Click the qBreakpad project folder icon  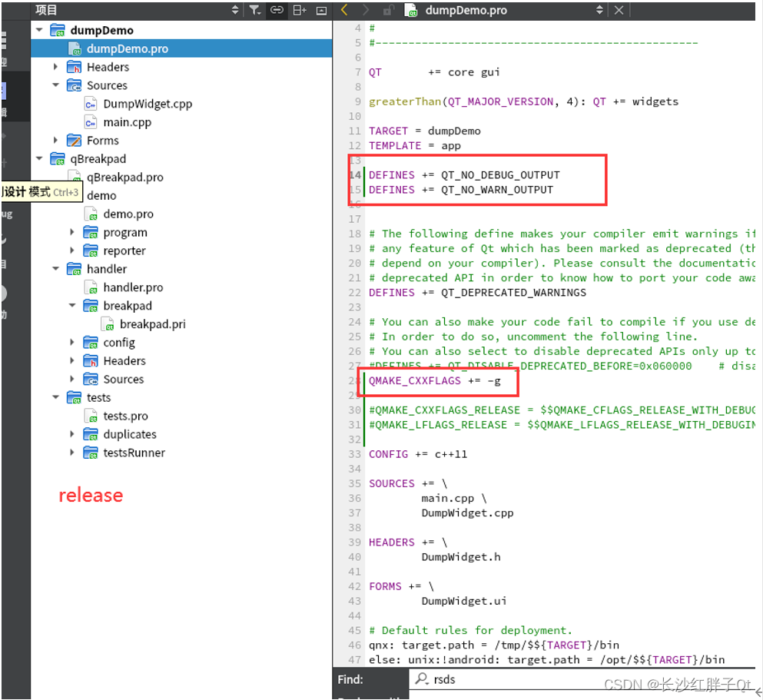point(58,158)
